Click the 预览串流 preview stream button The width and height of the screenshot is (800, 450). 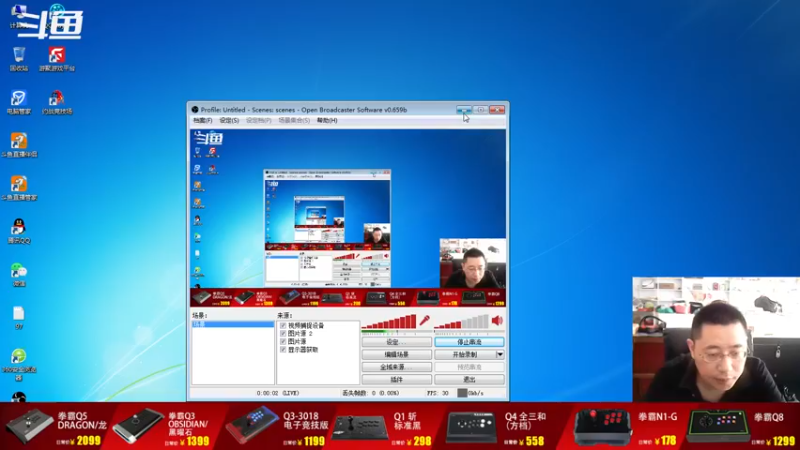click(x=469, y=367)
